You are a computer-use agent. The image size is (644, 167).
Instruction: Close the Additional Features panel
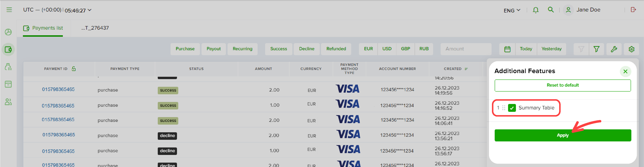click(x=625, y=72)
